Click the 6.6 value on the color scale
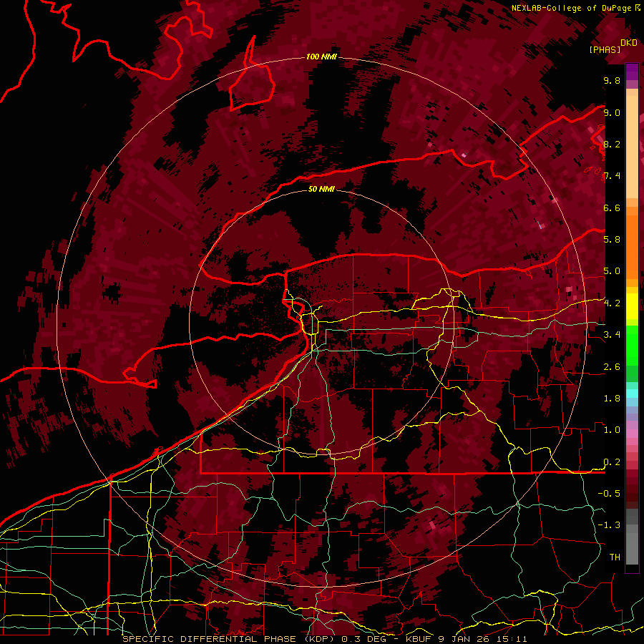Screen dimensions: 644x644 tap(612, 208)
